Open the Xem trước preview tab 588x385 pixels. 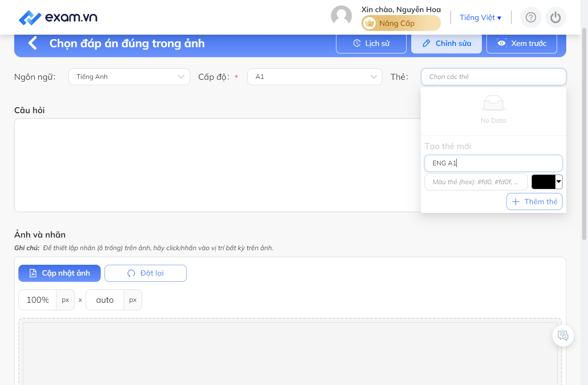tap(522, 43)
